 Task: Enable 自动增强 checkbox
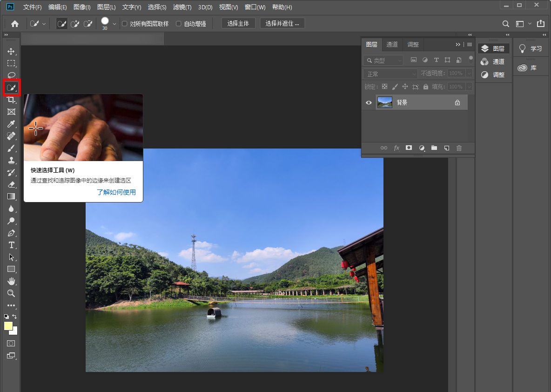[179, 24]
